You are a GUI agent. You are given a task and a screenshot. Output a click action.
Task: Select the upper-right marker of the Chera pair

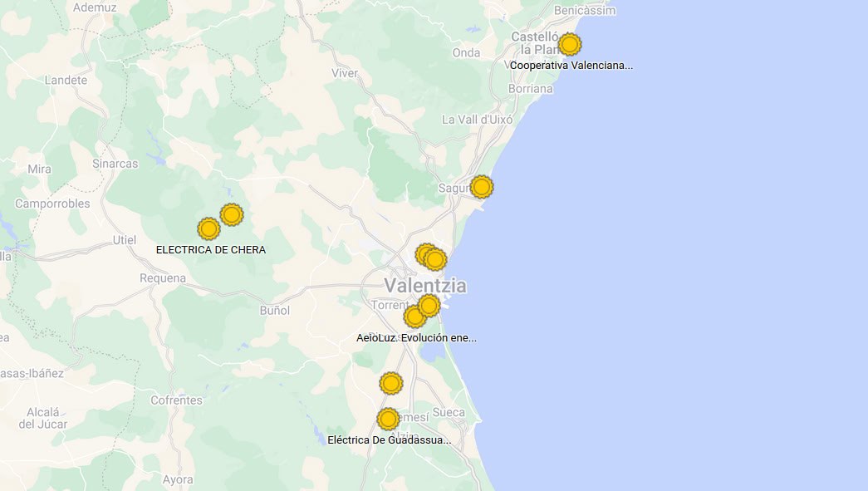click(x=232, y=215)
